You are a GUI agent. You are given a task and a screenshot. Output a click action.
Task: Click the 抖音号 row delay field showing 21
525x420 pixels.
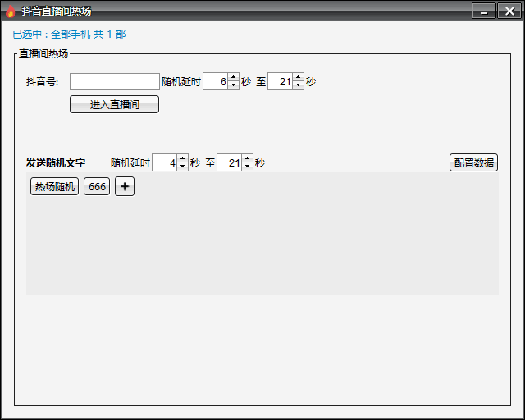[x=281, y=82]
